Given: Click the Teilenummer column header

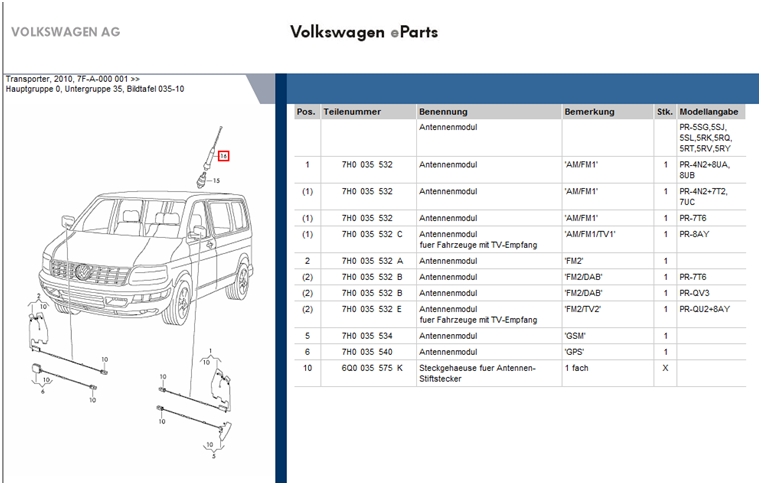Looking at the screenshot, I should click(368, 112).
